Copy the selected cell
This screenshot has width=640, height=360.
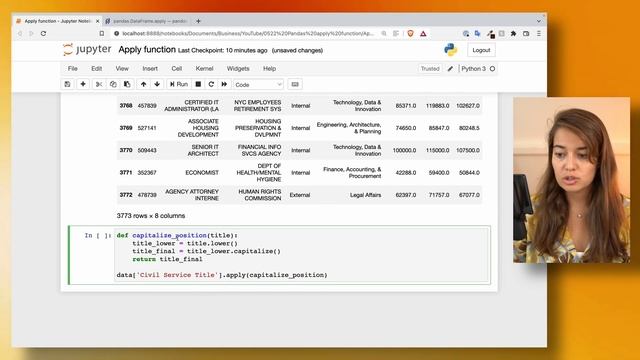click(113, 84)
